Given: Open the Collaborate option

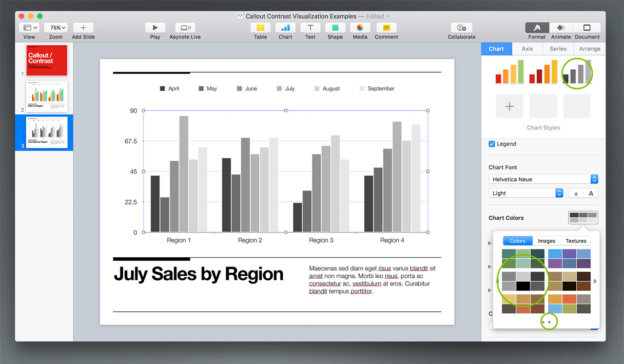Looking at the screenshot, I should [461, 28].
